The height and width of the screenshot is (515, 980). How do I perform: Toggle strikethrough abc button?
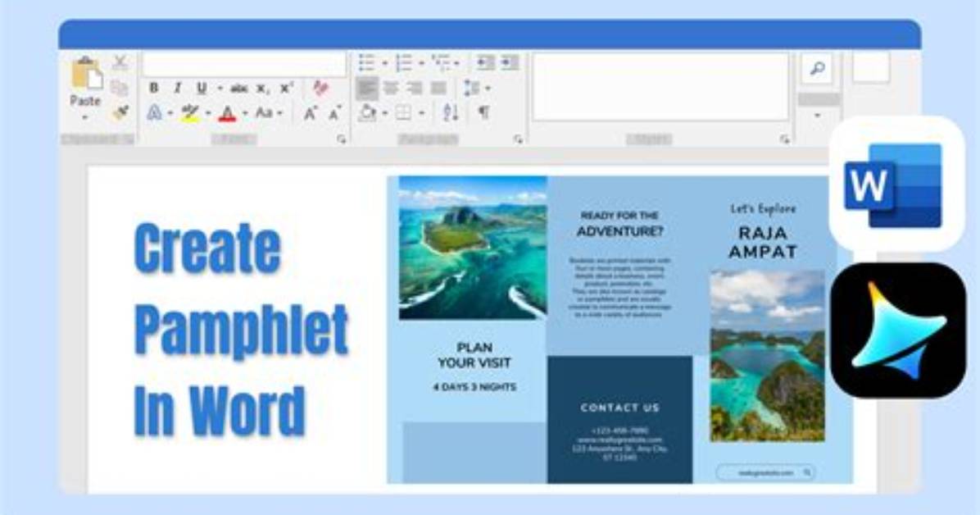coord(238,89)
